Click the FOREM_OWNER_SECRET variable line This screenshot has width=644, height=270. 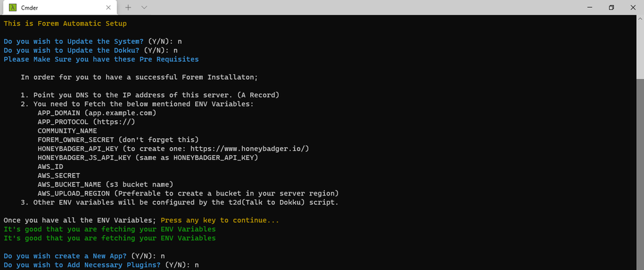118,139
